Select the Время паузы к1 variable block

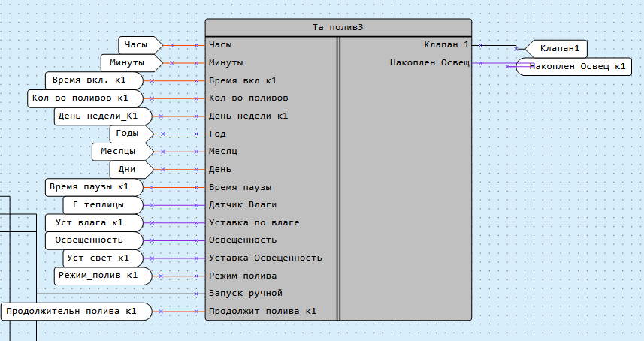coord(94,188)
